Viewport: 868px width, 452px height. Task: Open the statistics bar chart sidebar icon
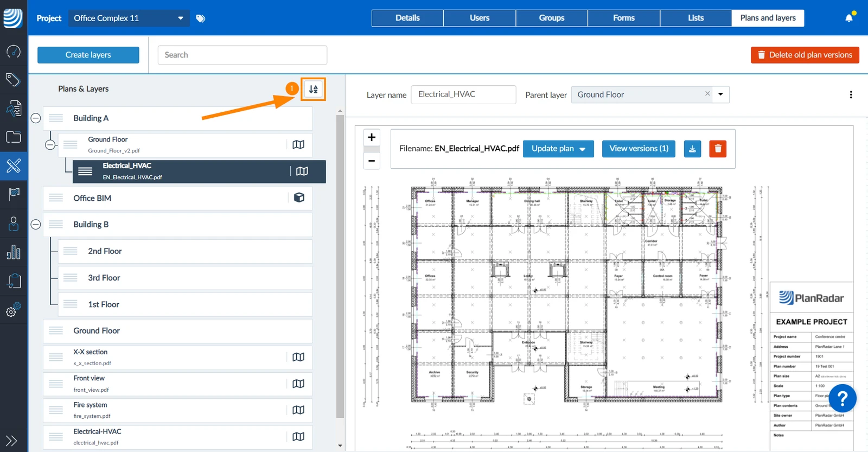coord(14,252)
